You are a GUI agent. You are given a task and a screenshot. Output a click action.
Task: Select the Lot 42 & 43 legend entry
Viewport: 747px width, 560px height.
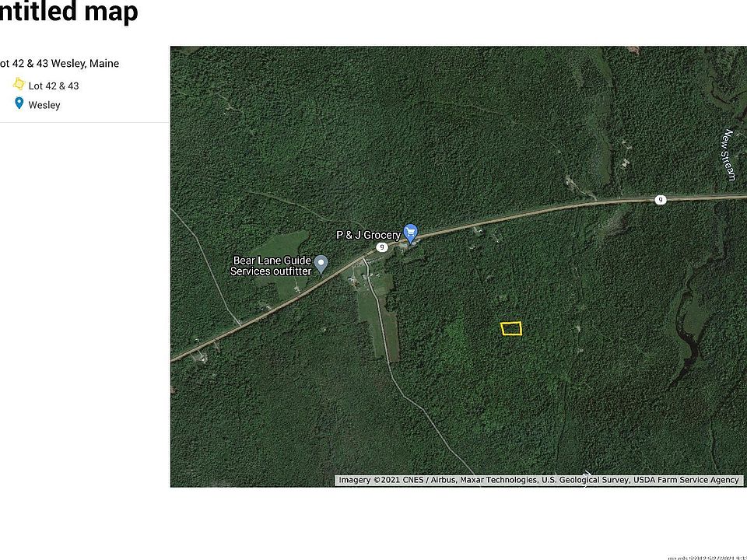coord(54,86)
